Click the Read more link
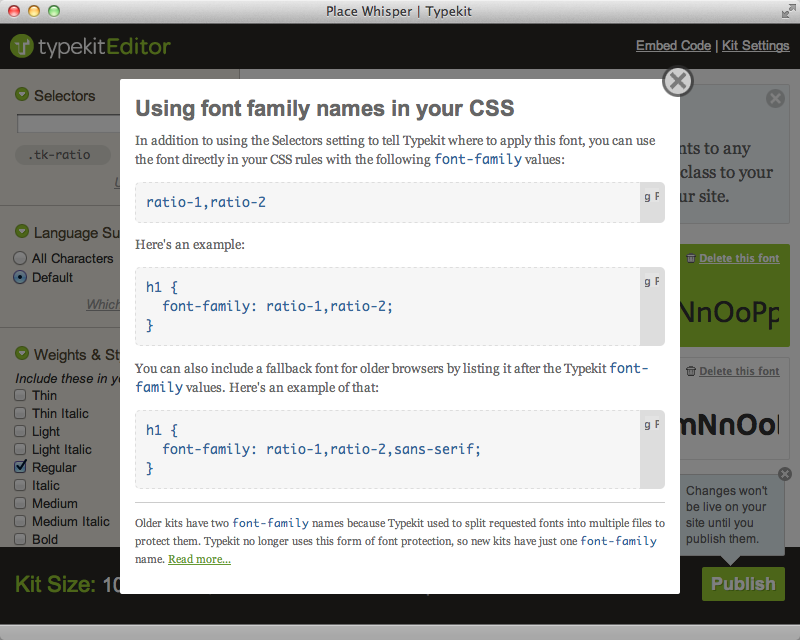800x640 pixels. [199, 559]
